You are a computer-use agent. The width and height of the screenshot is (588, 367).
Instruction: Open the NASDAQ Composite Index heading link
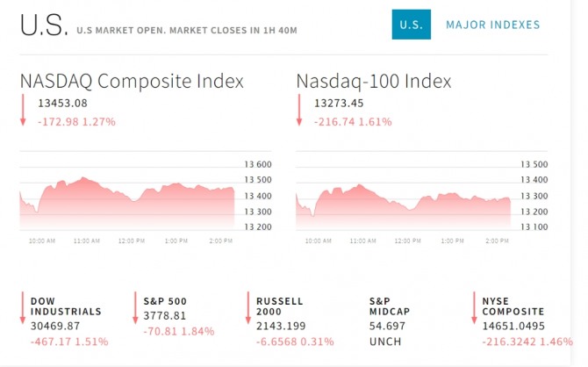click(x=132, y=82)
